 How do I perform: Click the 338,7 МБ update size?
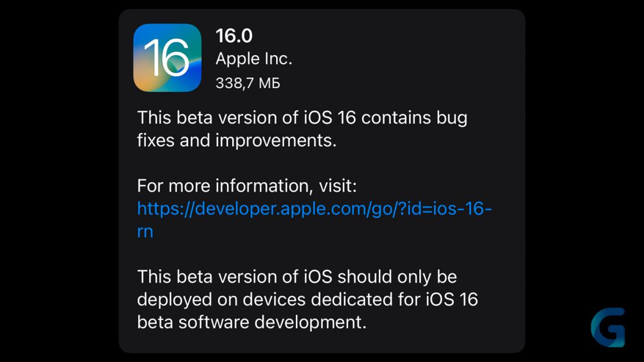tap(248, 84)
